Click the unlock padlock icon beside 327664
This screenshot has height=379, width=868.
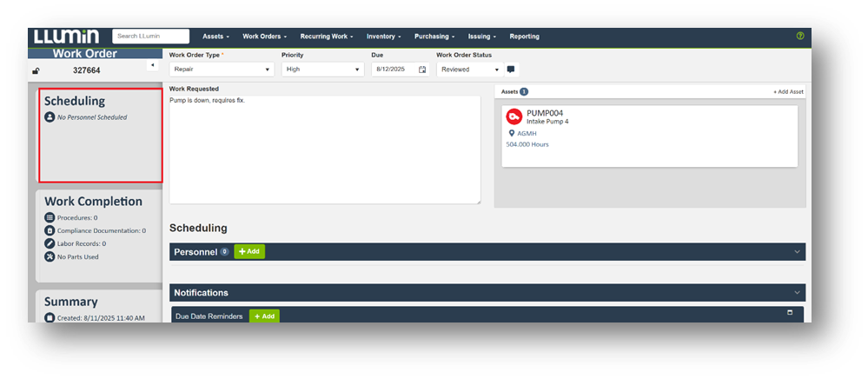point(36,70)
